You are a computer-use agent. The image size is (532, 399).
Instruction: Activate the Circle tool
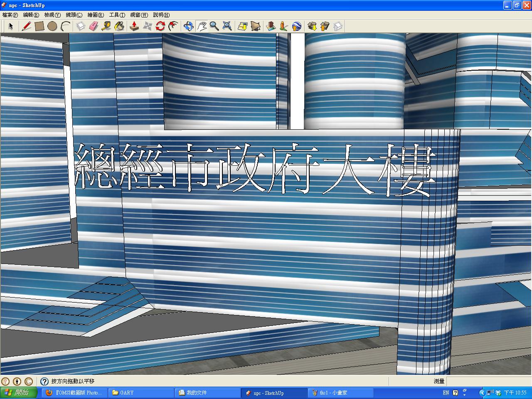click(x=52, y=27)
